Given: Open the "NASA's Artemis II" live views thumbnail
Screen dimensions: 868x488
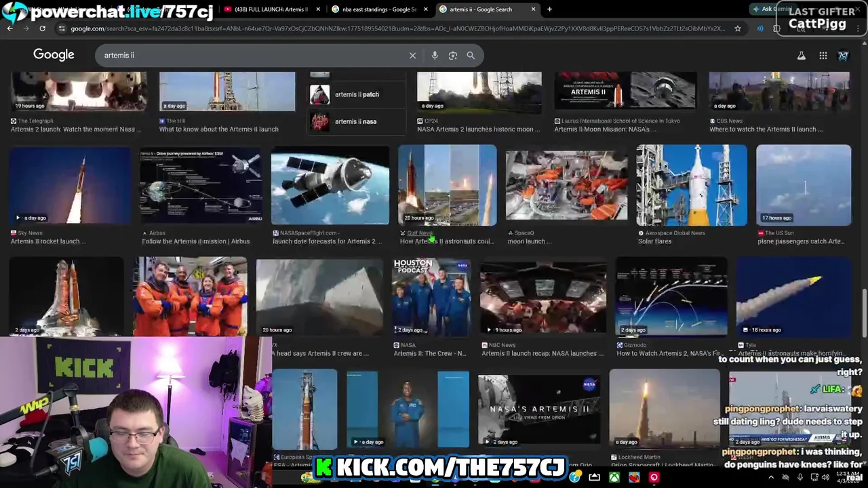Looking at the screenshot, I should coord(539,409).
